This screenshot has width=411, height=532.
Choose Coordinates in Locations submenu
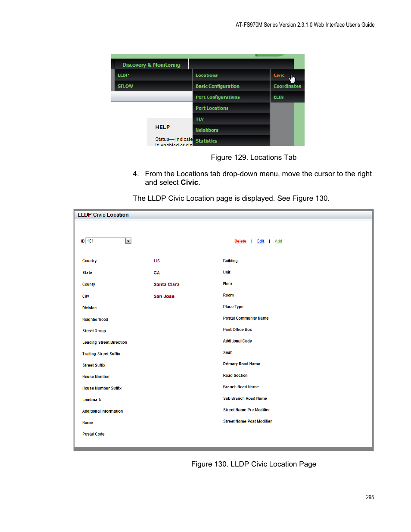pyautogui.click(x=287, y=86)
